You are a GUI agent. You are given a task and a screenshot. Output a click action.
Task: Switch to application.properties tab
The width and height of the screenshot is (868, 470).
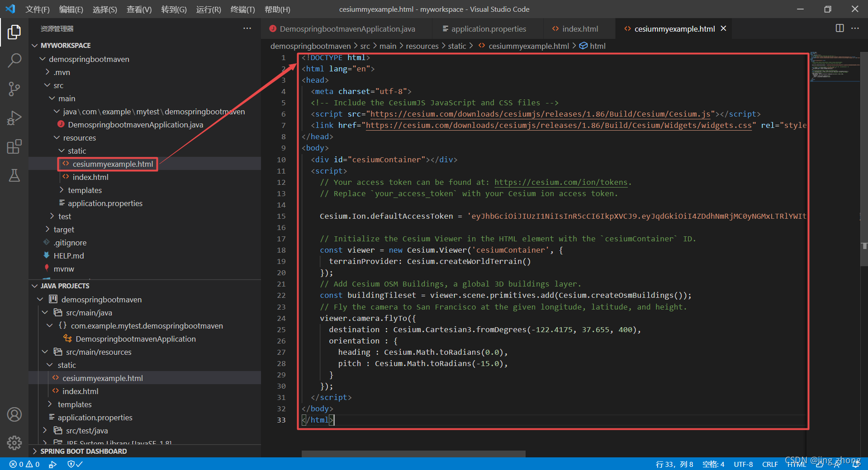pos(489,29)
